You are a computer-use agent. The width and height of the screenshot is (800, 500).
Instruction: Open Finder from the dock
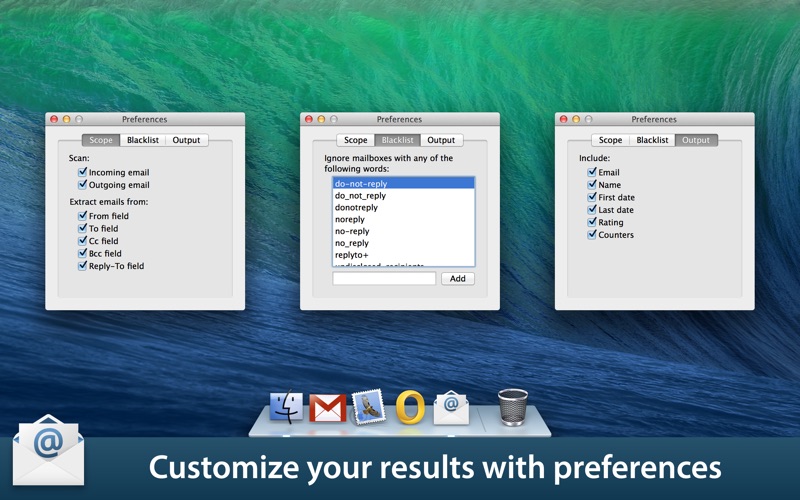pos(286,408)
